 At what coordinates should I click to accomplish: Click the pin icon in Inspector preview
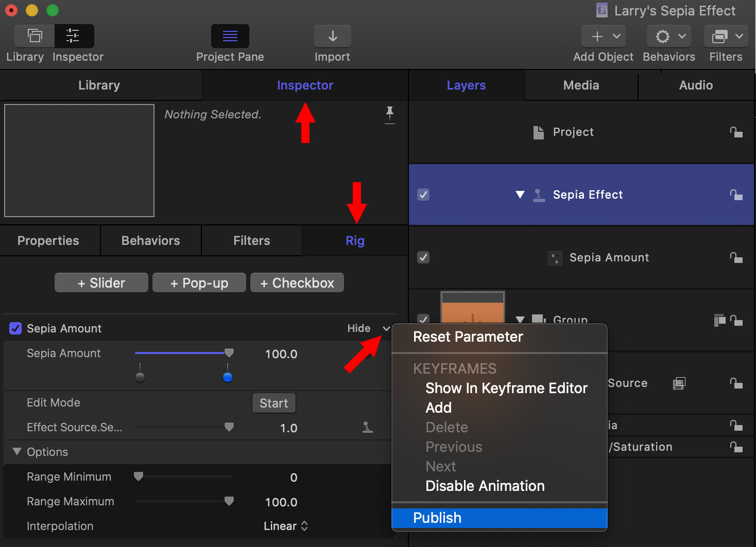[x=390, y=114]
